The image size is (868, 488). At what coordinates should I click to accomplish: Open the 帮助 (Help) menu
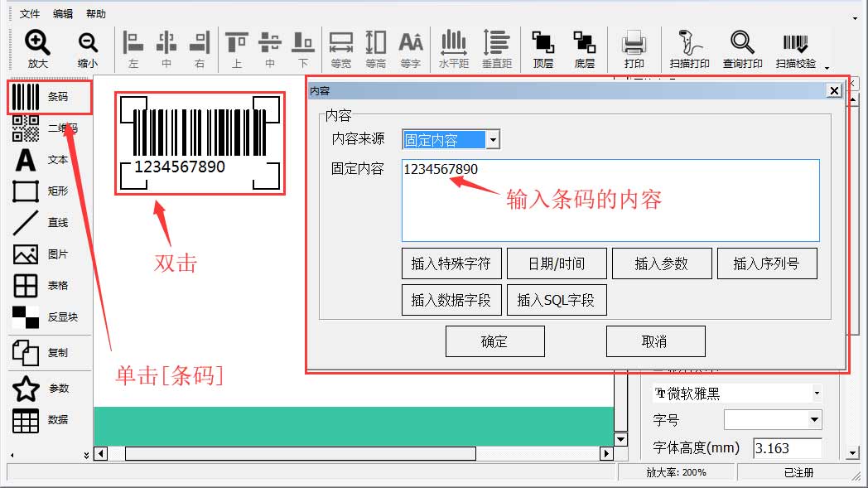(x=96, y=14)
